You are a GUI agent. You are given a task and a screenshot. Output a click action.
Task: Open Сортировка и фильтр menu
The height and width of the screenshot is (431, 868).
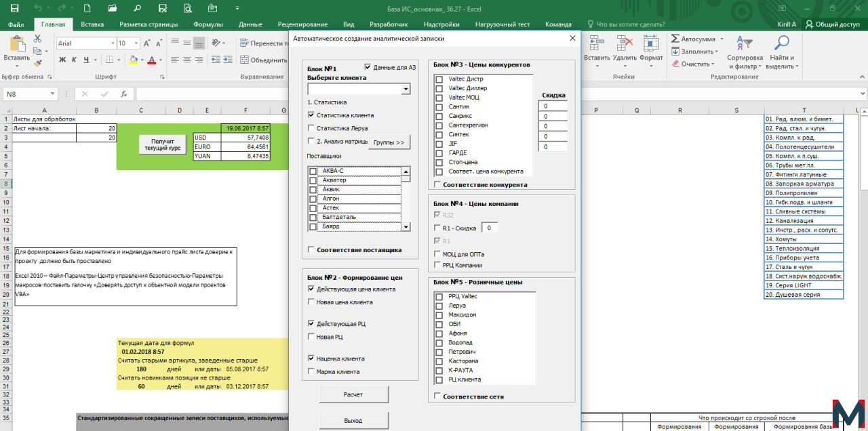[x=745, y=52]
